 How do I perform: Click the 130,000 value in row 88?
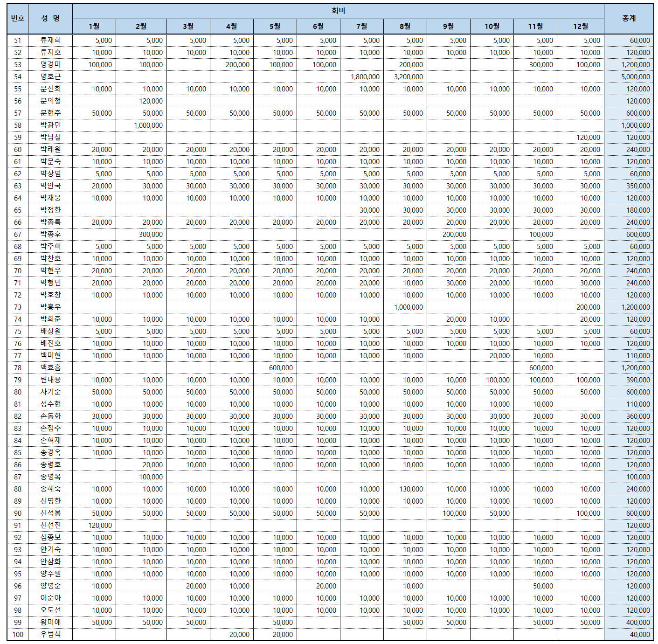(x=410, y=489)
